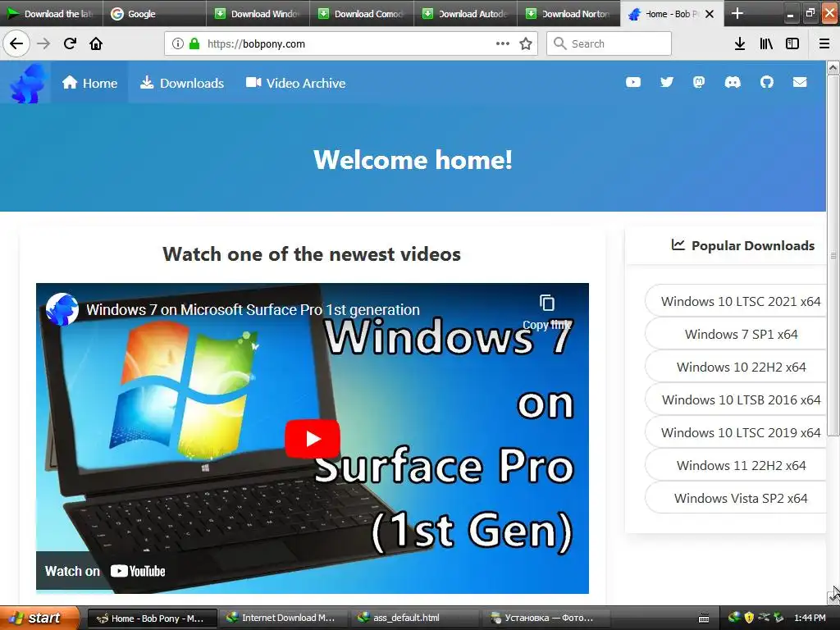
Task: Go back using browser back arrow
Action: [16, 43]
